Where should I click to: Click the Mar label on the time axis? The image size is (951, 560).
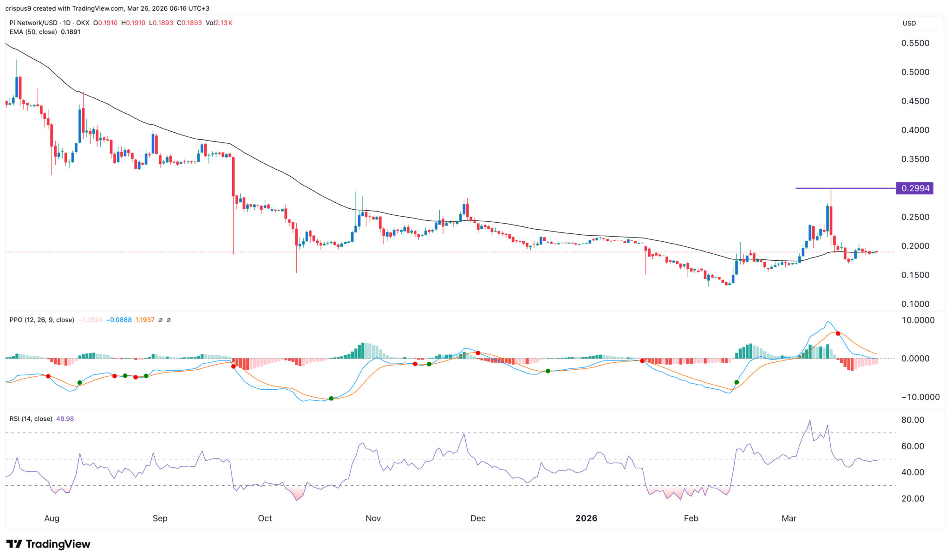(x=789, y=518)
